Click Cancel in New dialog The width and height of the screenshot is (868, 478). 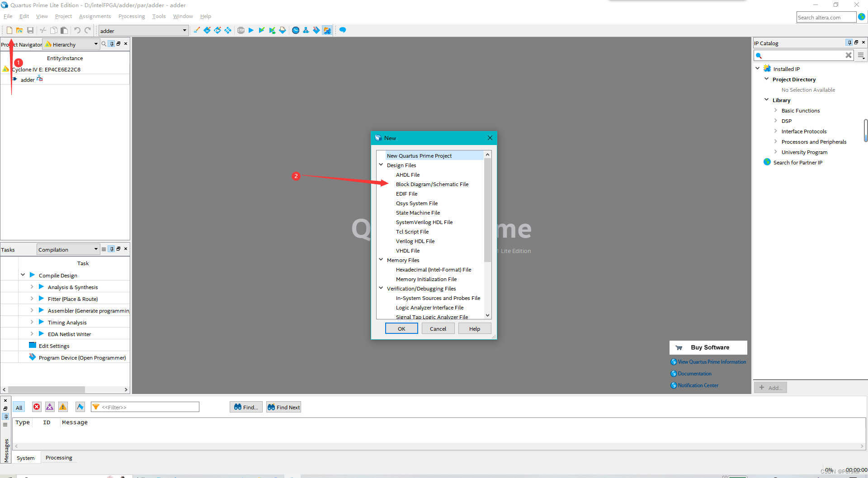(x=438, y=328)
